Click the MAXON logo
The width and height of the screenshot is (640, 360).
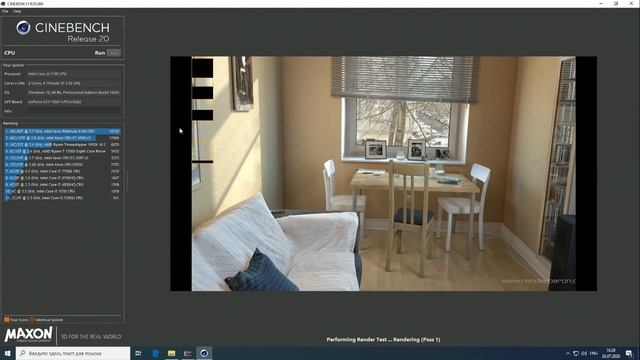coord(28,335)
